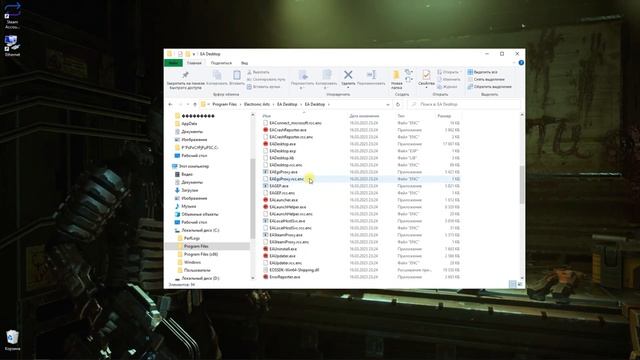The height and width of the screenshot is (360, 640).
Task: Click the Up one level arrow
Action: click(195, 104)
